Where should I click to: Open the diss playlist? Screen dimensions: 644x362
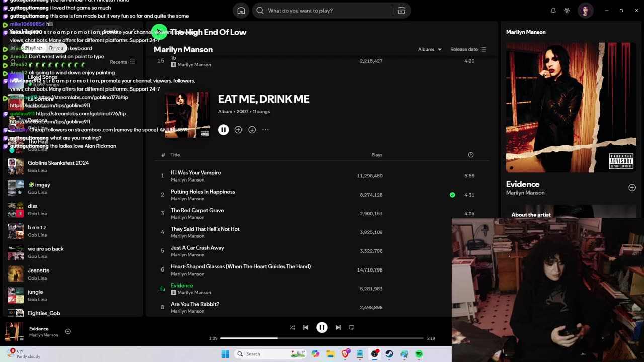point(73,209)
